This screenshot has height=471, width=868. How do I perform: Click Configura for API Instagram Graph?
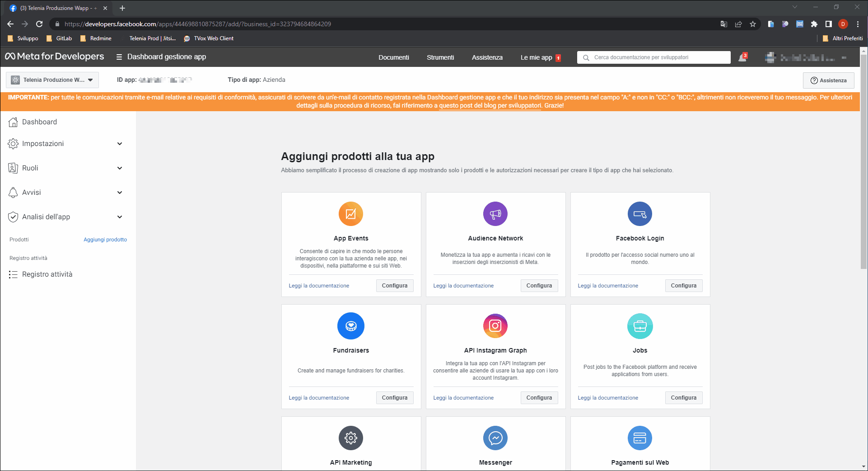click(x=539, y=398)
